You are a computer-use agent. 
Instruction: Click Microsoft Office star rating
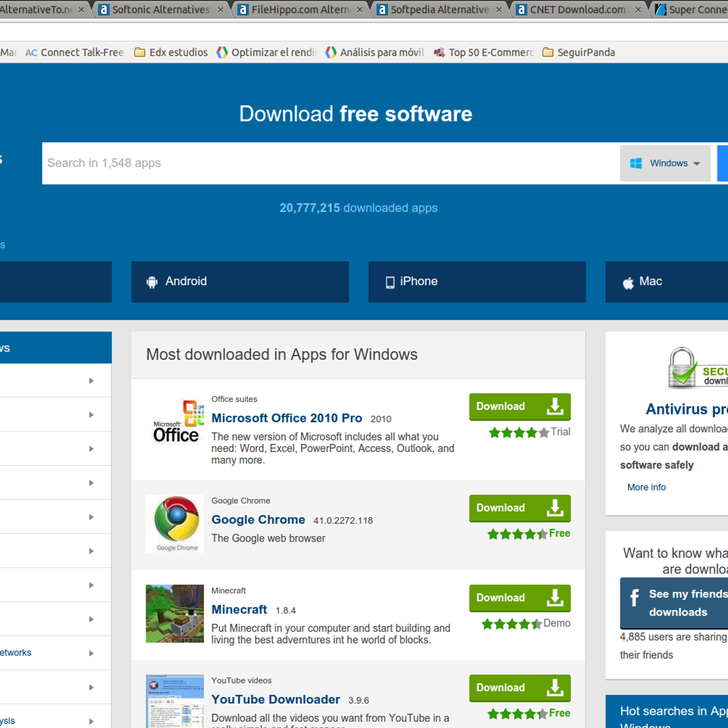[x=519, y=432]
